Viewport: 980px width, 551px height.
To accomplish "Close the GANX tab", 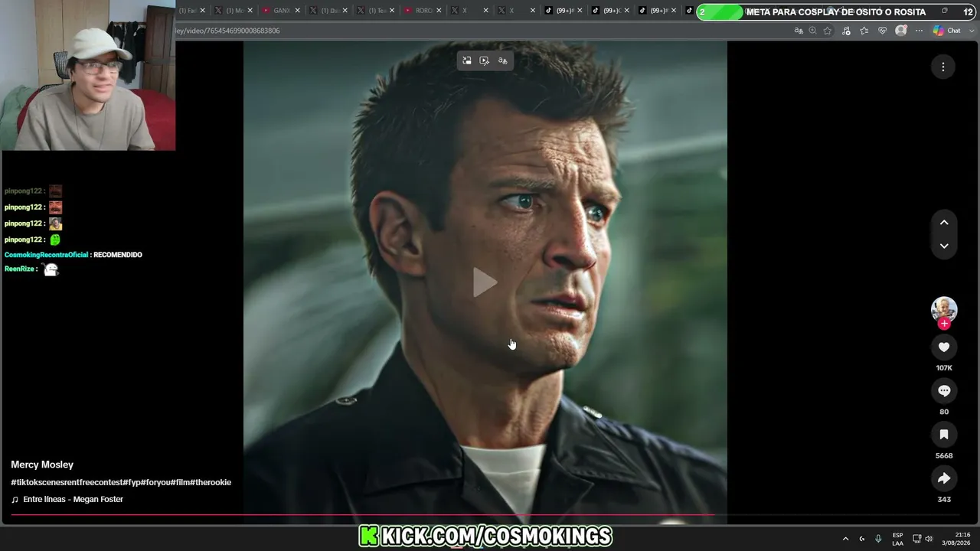I will point(298,11).
